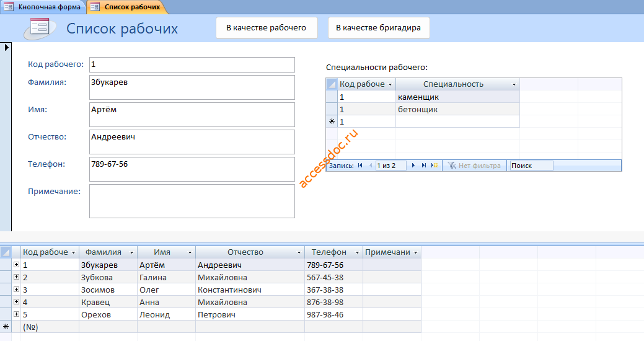Image resolution: width=644 pixels, height=341 pixels.
Task: Go to next record in subform navigator
Action: tap(413, 166)
